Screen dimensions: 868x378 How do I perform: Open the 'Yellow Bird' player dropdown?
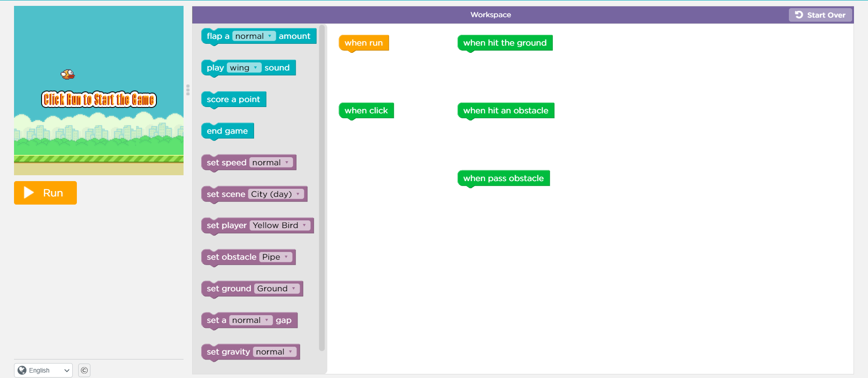[280, 225]
